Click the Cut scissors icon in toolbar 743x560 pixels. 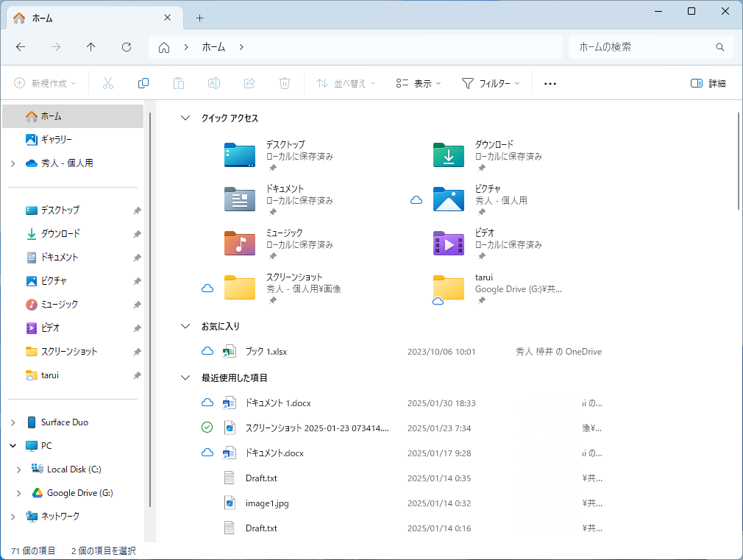pos(108,83)
